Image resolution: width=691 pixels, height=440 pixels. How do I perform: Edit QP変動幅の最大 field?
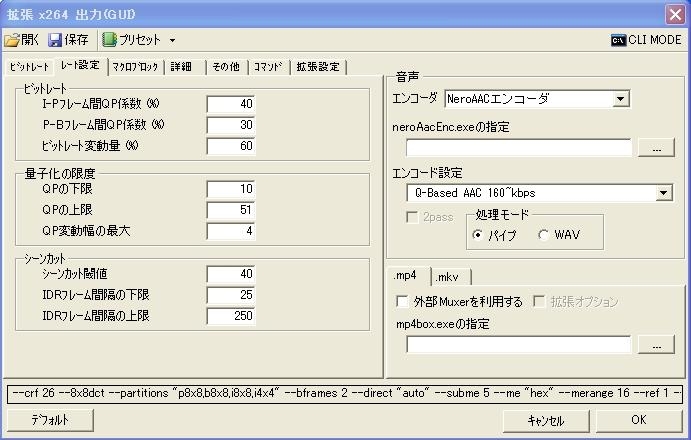[231, 231]
